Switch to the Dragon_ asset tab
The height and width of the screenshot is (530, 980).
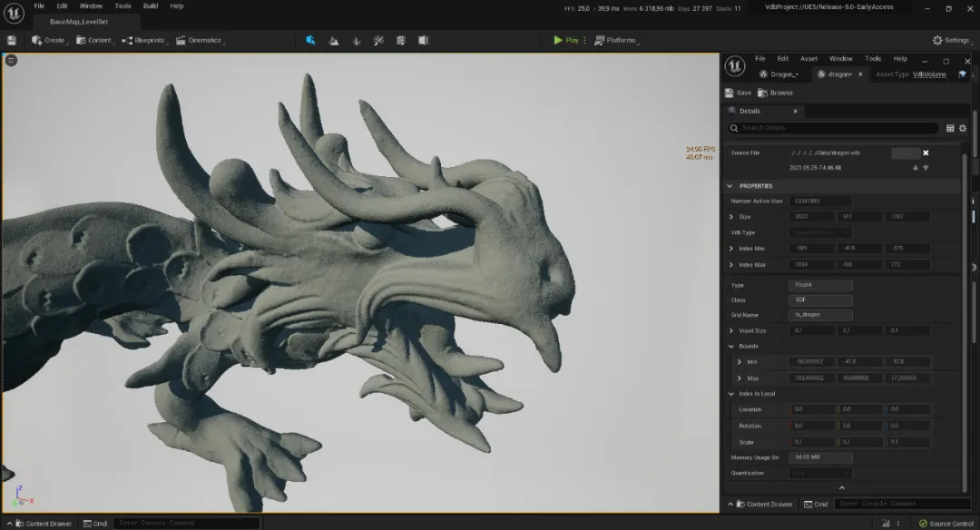click(783, 74)
